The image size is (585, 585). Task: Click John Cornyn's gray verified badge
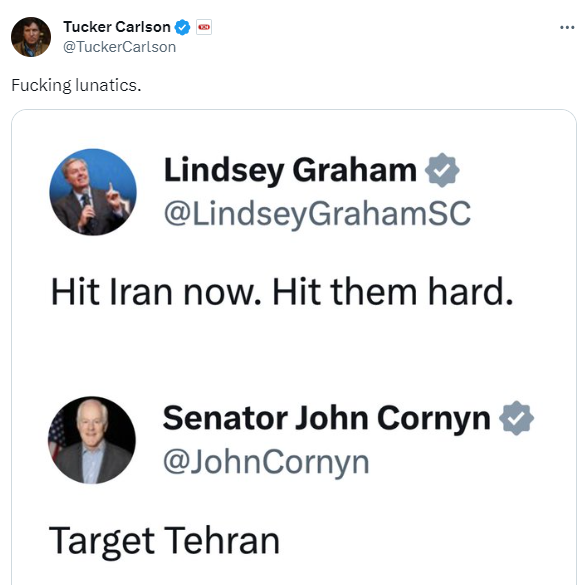(516, 418)
